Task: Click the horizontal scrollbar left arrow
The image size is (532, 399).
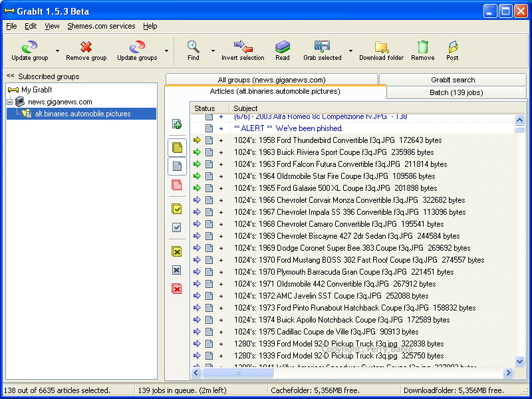Action: click(196, 372)
